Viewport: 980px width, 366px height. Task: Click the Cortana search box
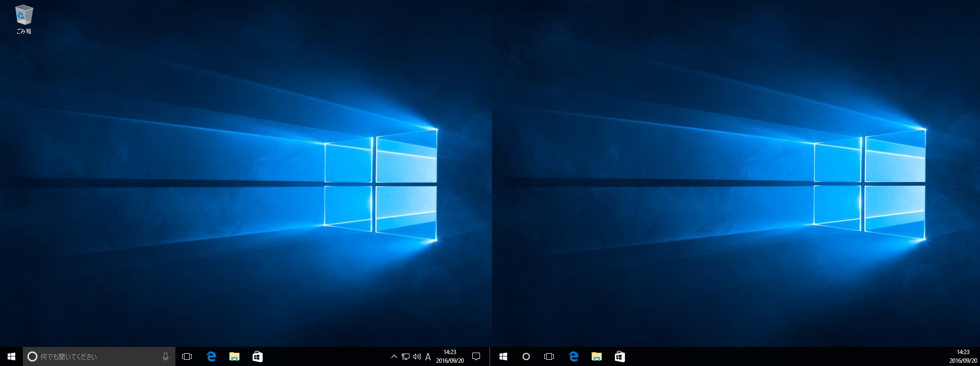(x=99, y=356)
